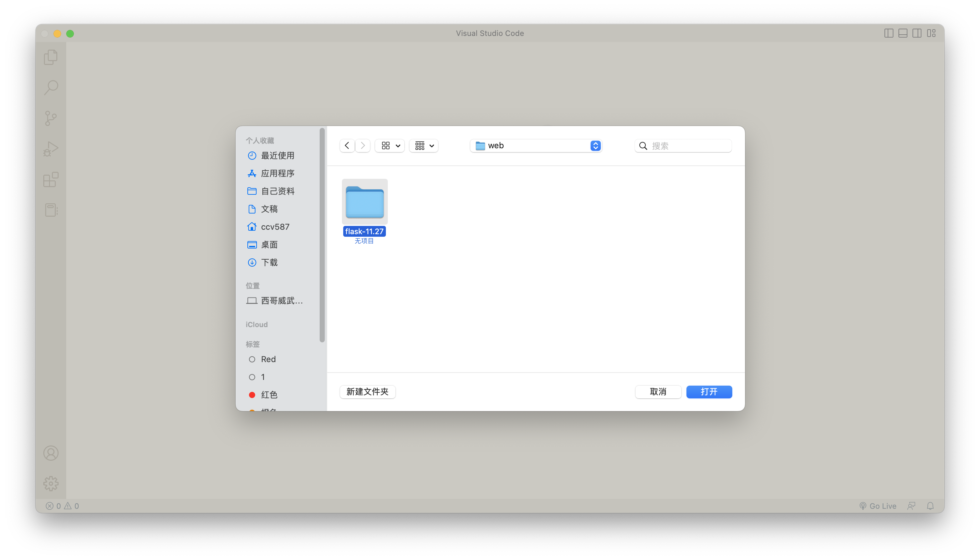Click the feedback icon in status bar
This screenshot has height=560, width=980.
[x=911, y=506]
